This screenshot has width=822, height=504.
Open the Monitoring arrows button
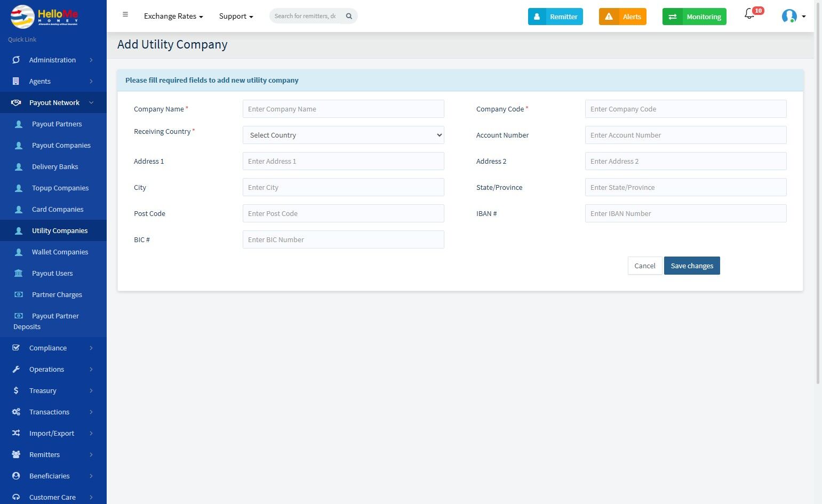[x=694, y=17]
